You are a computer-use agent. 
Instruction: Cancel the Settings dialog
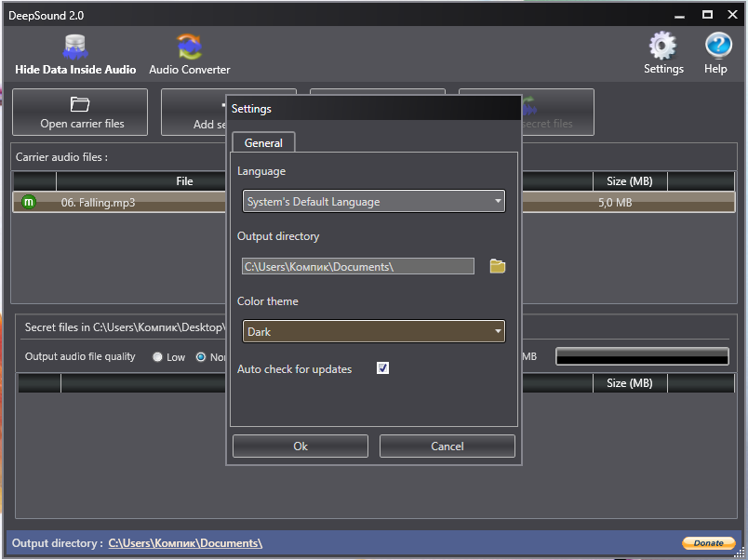point(447,446)
